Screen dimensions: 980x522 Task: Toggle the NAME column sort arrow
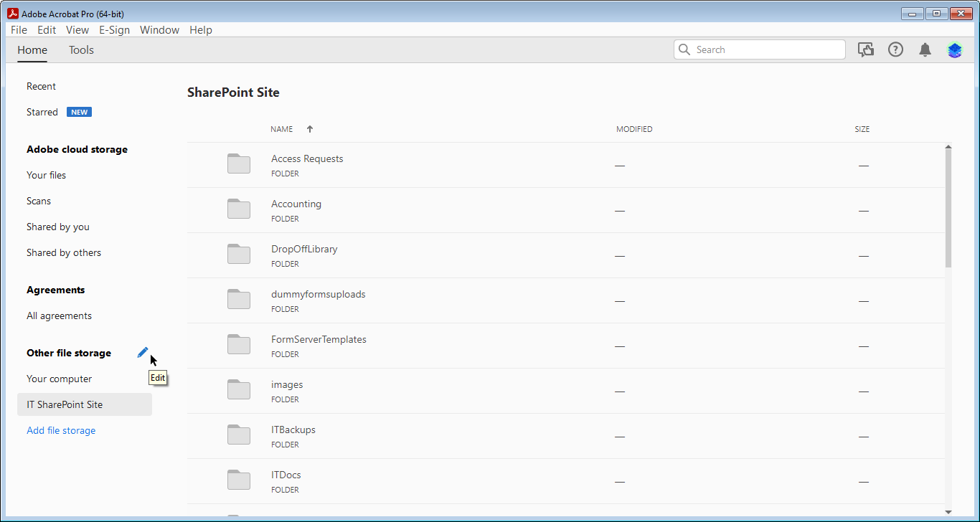tap(310, 129)
